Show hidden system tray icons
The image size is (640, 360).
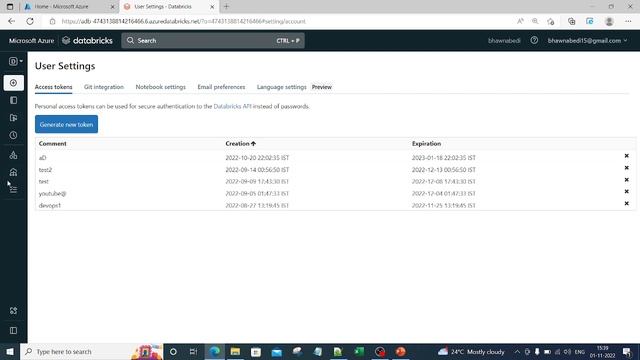click(x=517, y=351)
